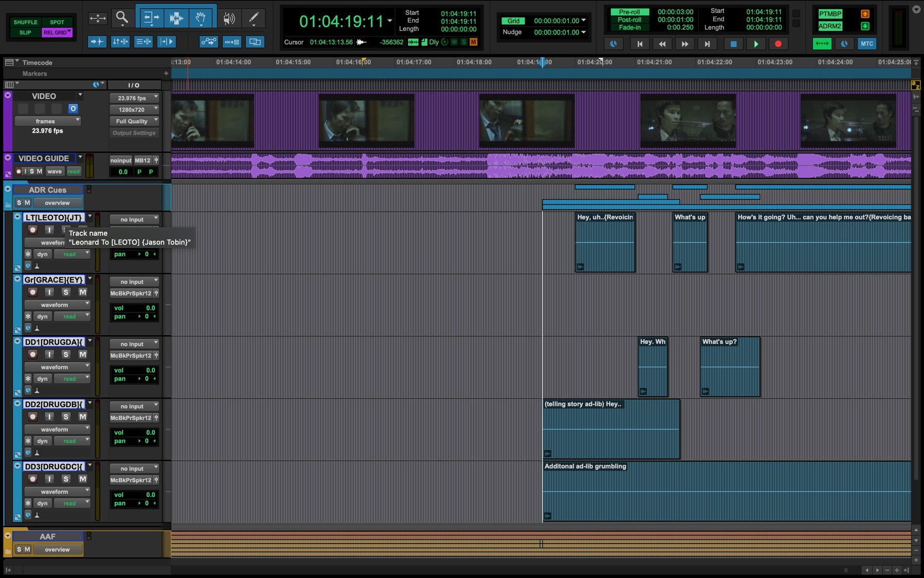Click the Output Settings button
924x578 pixels.
click(x=134, y=133)
